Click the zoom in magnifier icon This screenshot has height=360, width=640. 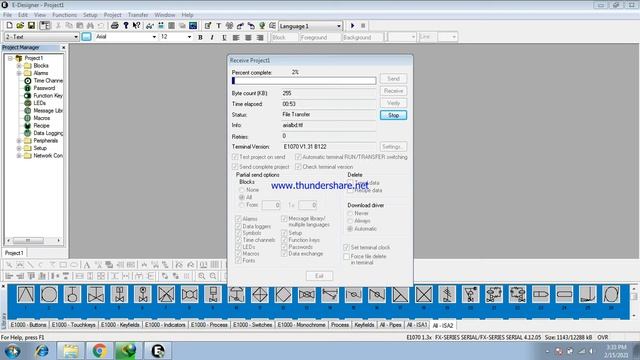(x=202, y=276)
